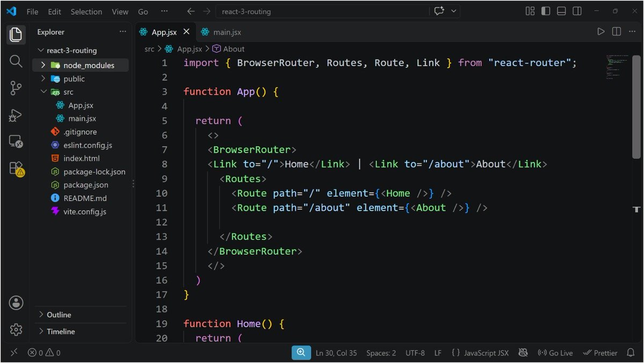
Task: Open errors and warnings count in status bar
Action: (44, 353)
